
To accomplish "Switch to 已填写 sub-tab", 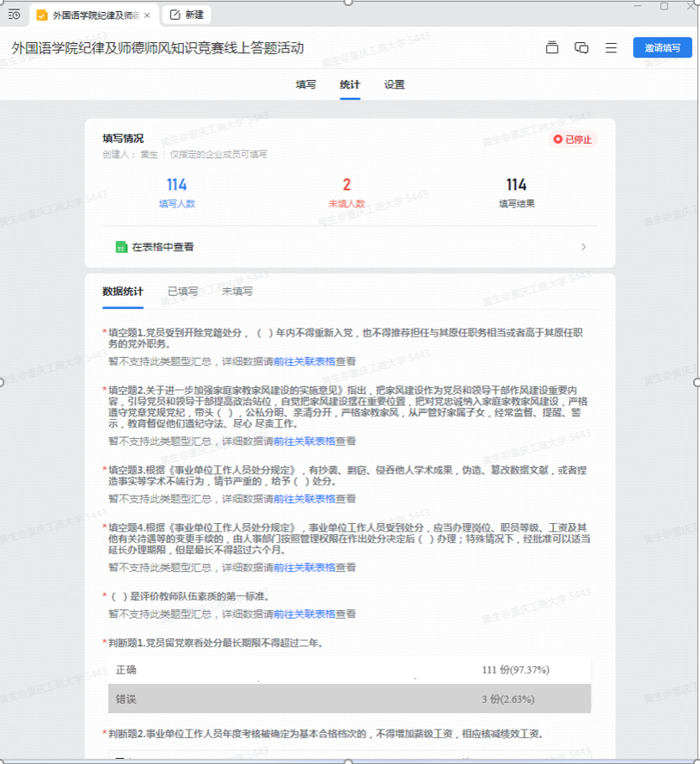I will (182, 292).
